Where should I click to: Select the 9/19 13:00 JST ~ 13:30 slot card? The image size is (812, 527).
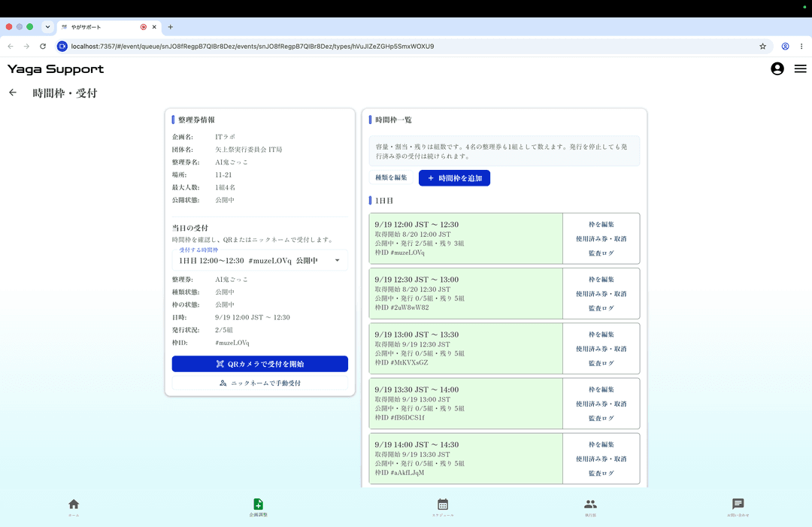coord(465,348)
